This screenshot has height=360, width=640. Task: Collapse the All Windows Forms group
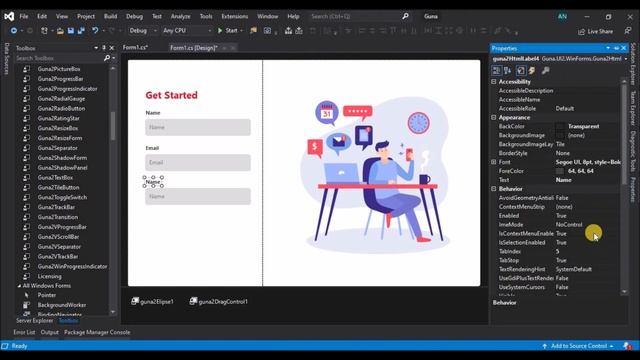19,286
